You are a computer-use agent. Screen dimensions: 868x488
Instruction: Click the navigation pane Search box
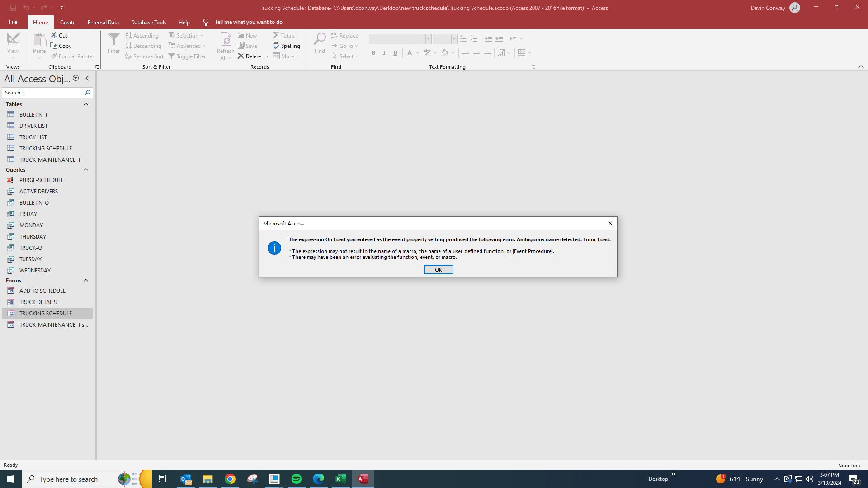[x=42, y=93]
